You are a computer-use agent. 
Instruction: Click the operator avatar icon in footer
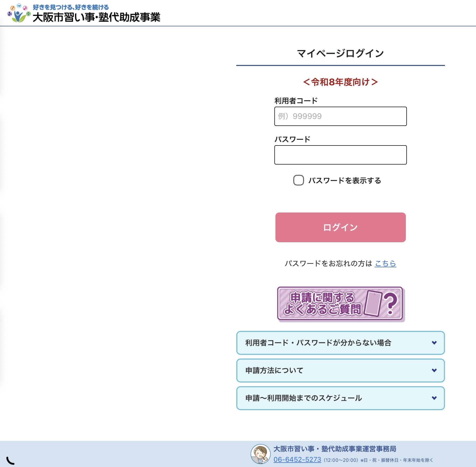[260, 454]
